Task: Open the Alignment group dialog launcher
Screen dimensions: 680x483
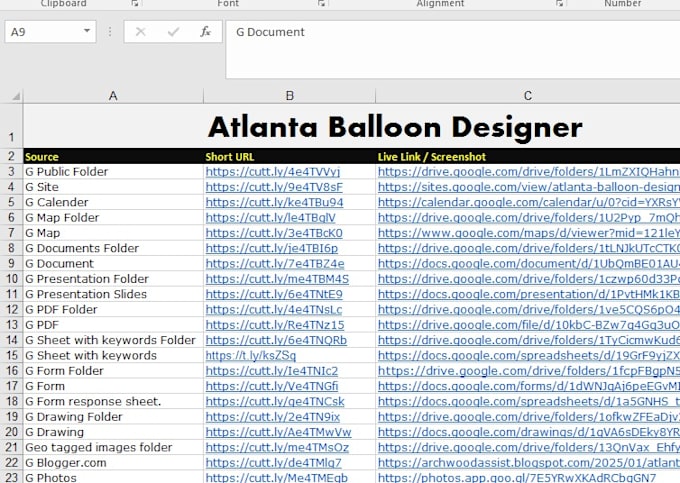Action: pos(559,3)
